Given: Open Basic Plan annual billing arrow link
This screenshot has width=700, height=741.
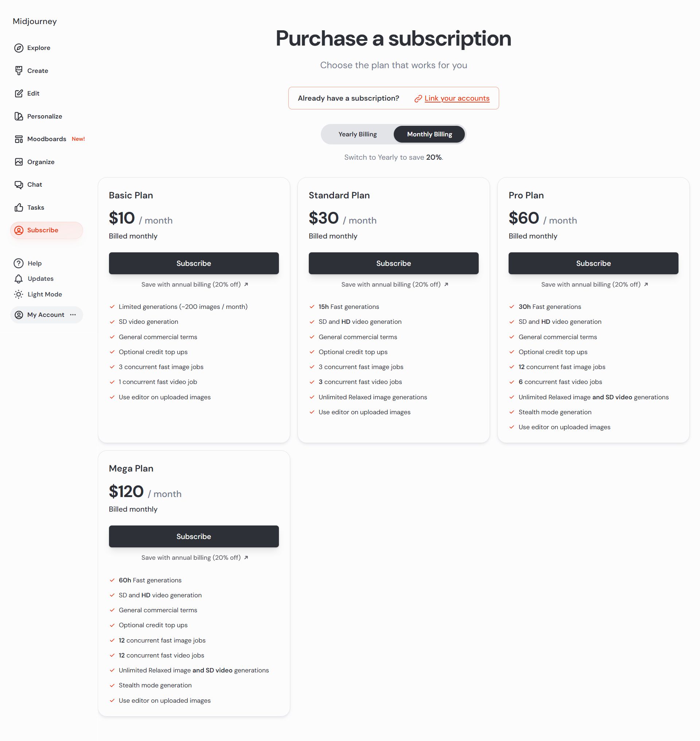Looking at the screenshot, I should point(246,284).
